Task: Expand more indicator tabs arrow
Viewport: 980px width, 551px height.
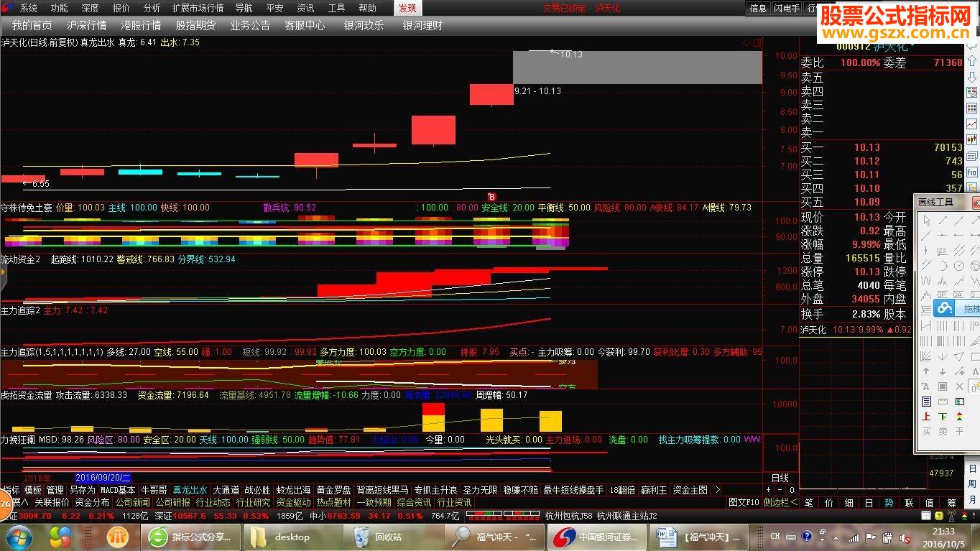Action: pyautogui.click(x=716, y=490)
